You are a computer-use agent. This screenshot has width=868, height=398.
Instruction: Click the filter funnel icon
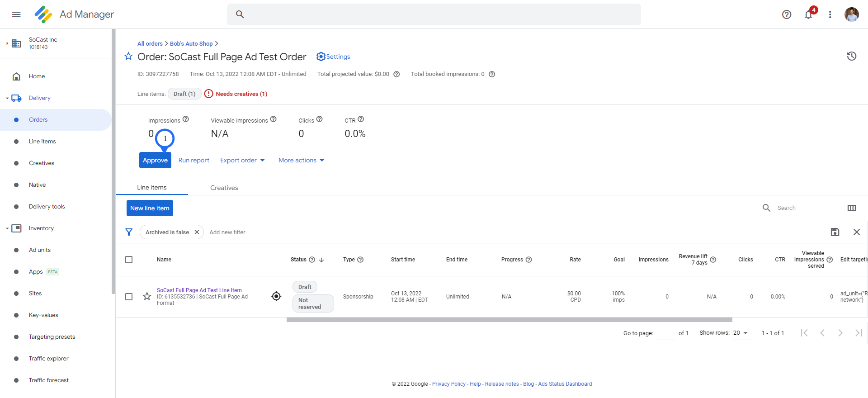pyautogui.click(x=129, y=232)
